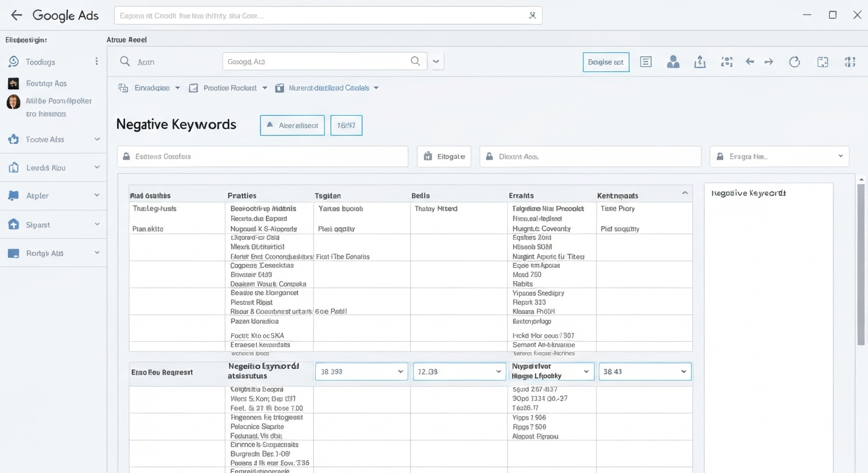868x473 pixels.
Task: Open the Einadigiee menu
Action: tap(150, 88)
